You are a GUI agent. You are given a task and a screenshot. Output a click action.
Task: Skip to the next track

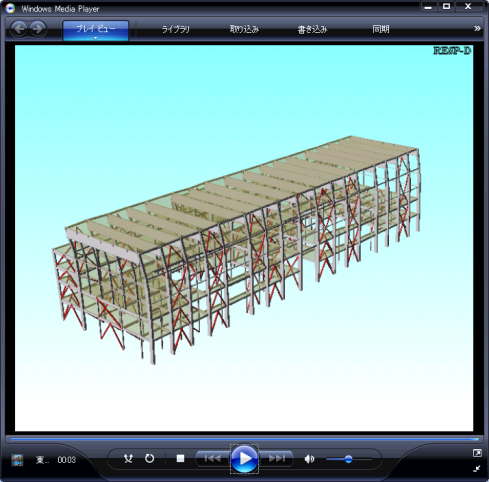click(277, 459)
